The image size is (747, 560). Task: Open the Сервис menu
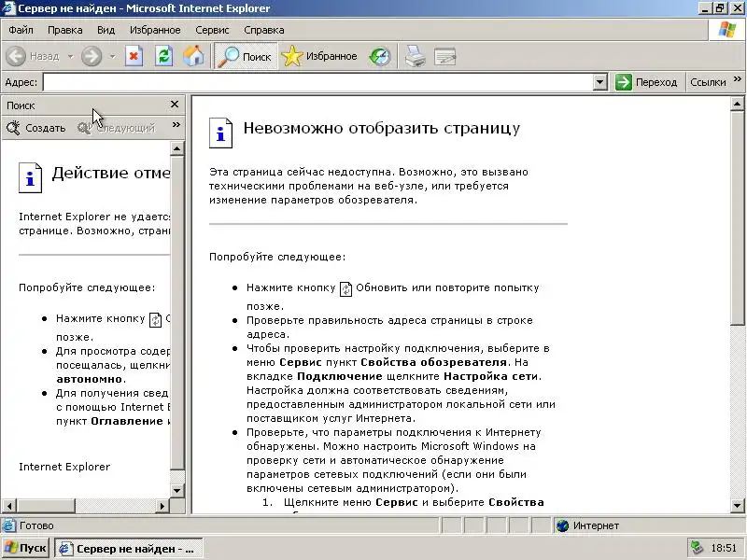(x=212, y=30)
